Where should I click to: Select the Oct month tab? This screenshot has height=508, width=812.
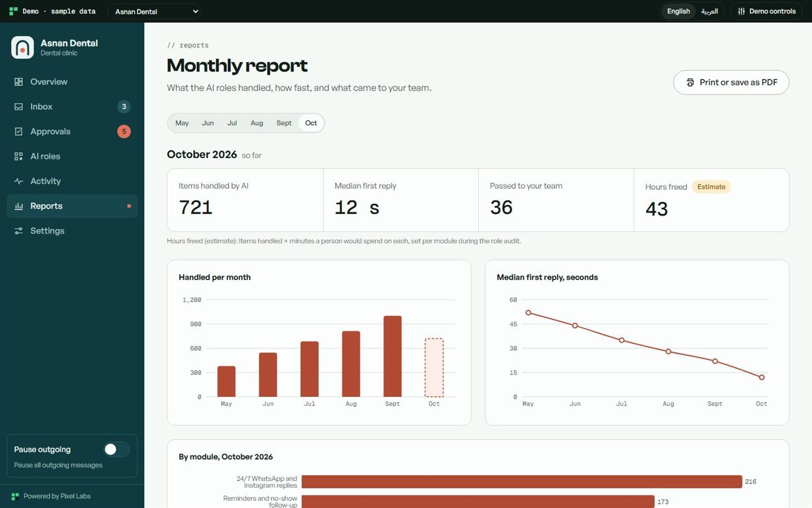coord(311,123)
